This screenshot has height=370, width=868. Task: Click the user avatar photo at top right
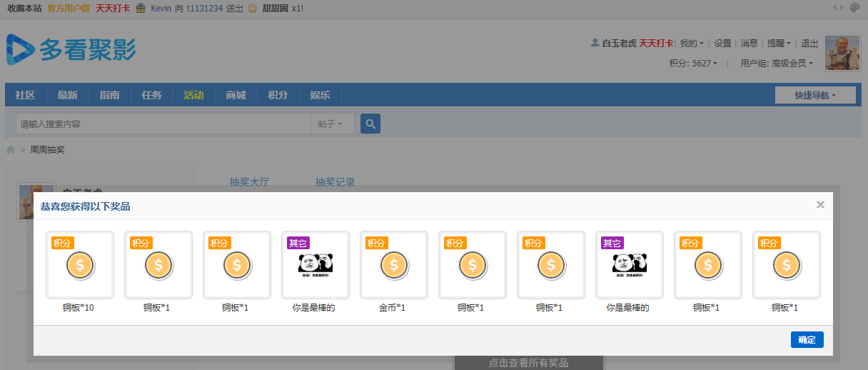(842, 54)
